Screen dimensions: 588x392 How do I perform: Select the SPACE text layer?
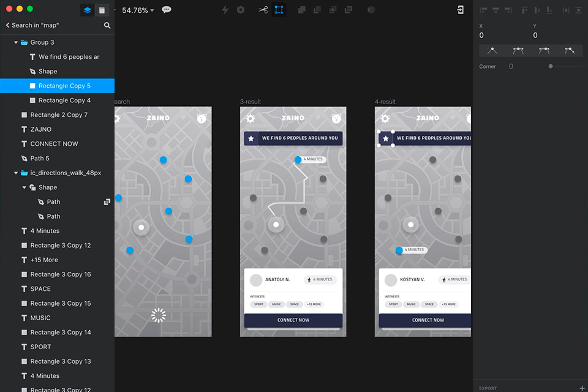click(57, 289)
